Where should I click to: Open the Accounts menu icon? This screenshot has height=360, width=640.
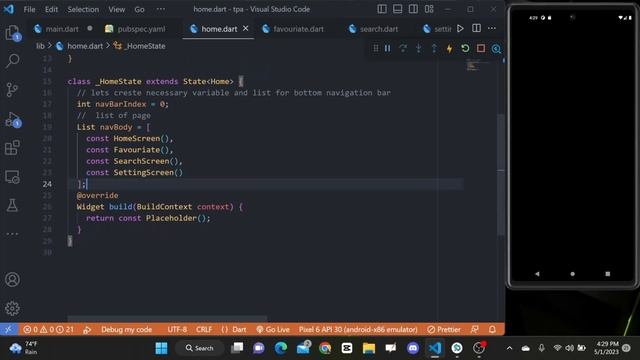[12, 280]
